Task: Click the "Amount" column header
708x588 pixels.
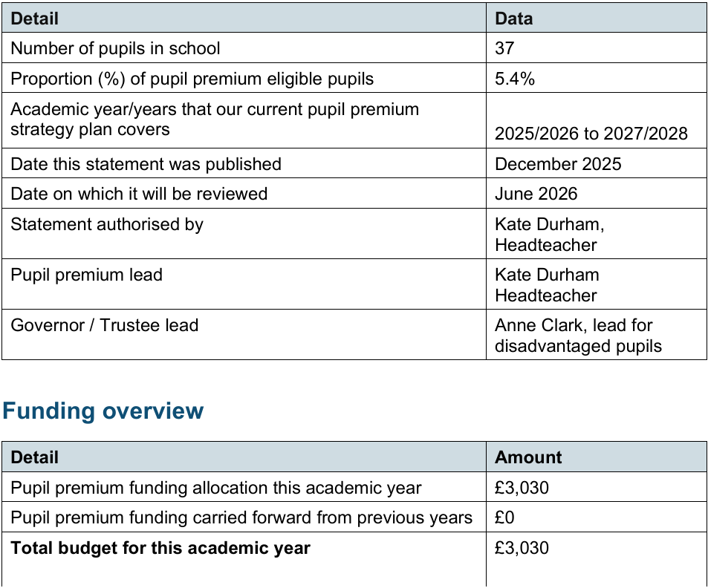Action: (528, 457)
